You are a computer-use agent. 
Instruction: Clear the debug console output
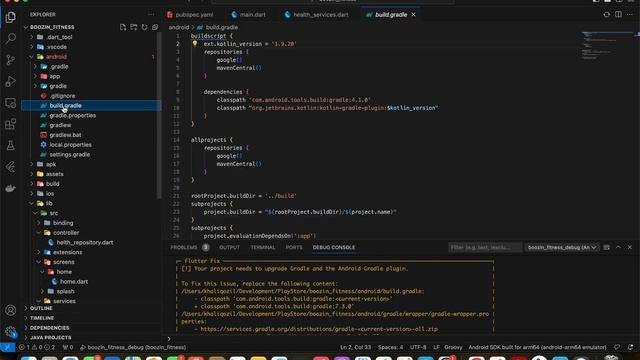(x=607, y=247)
